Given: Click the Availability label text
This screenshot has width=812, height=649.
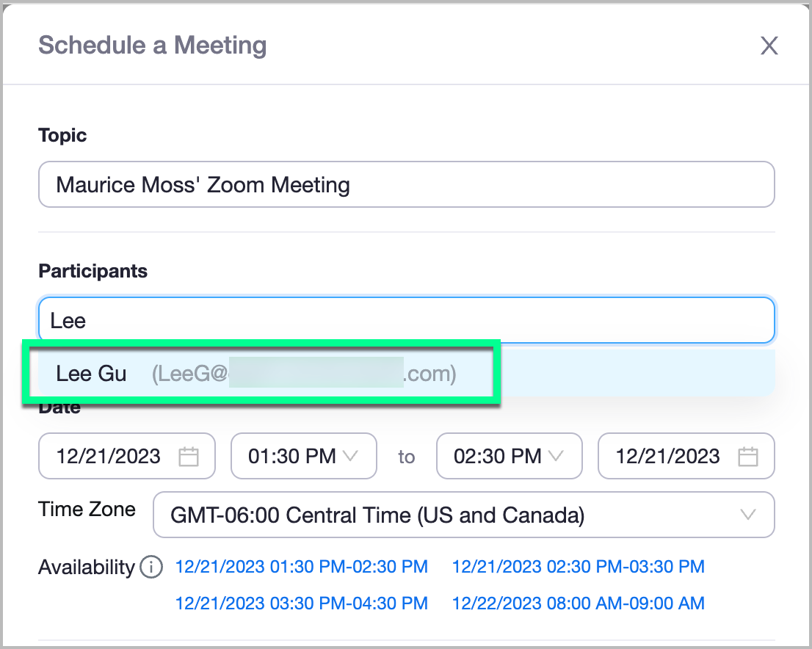Looking at the screenshot, I should [86, 568].
